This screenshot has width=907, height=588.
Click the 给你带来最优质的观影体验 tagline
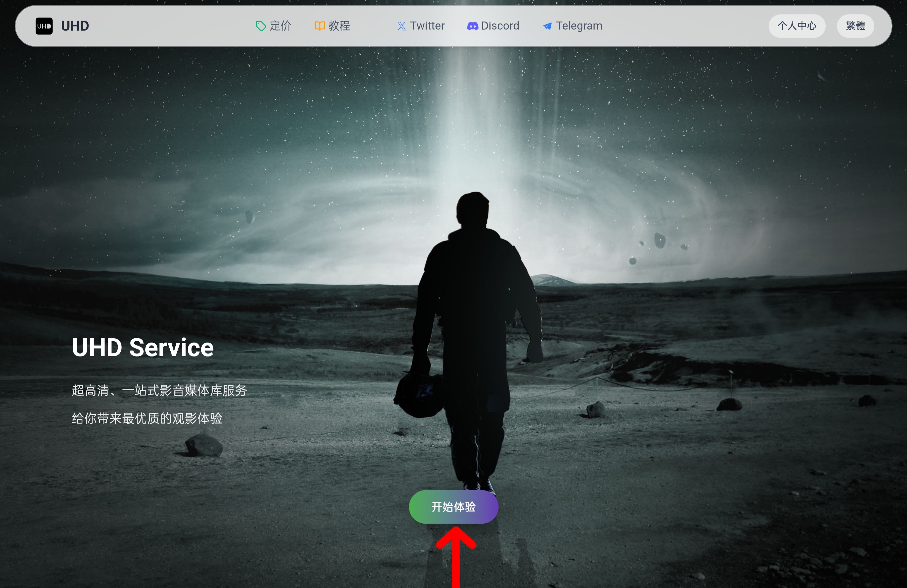click(x=147, y=418)
